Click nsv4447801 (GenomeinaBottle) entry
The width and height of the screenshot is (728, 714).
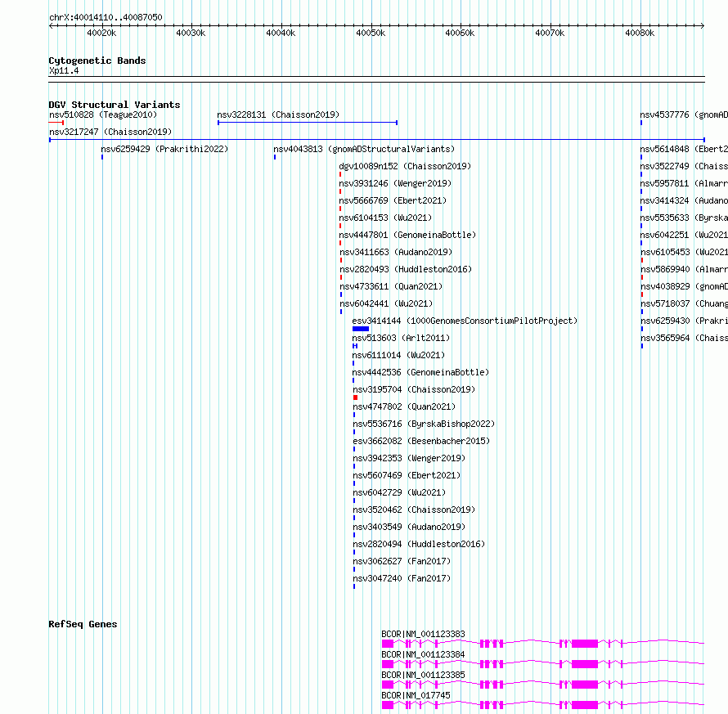coord(407,235)
